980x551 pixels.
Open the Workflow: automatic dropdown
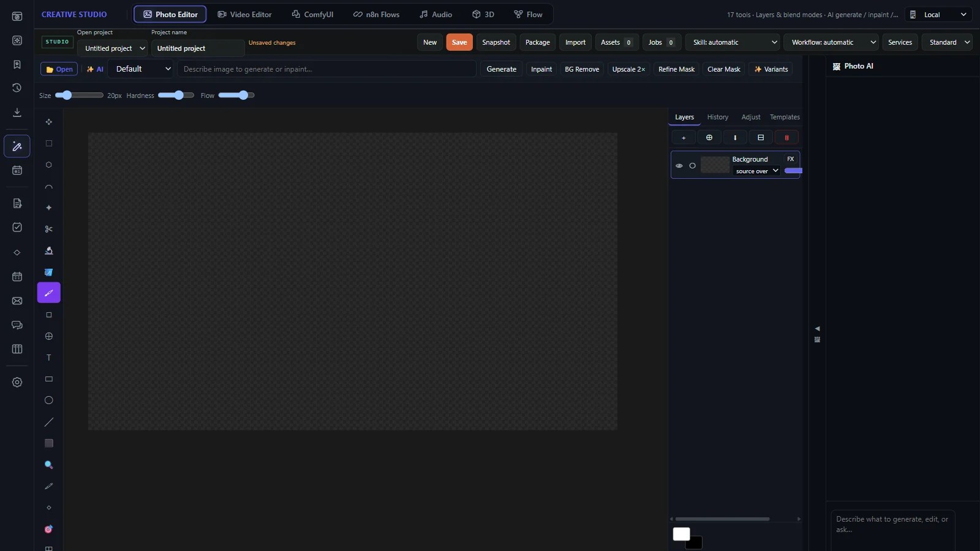coord(832,42)
